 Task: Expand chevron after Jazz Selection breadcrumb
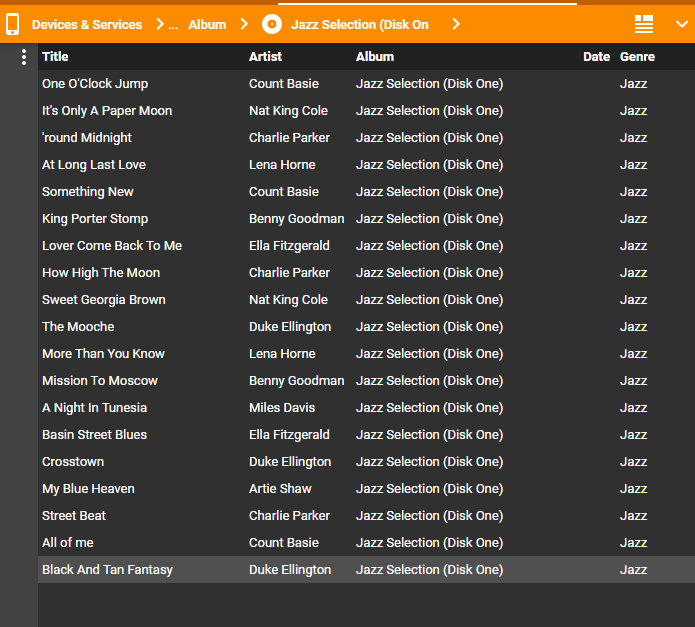(x=456, y=24)
